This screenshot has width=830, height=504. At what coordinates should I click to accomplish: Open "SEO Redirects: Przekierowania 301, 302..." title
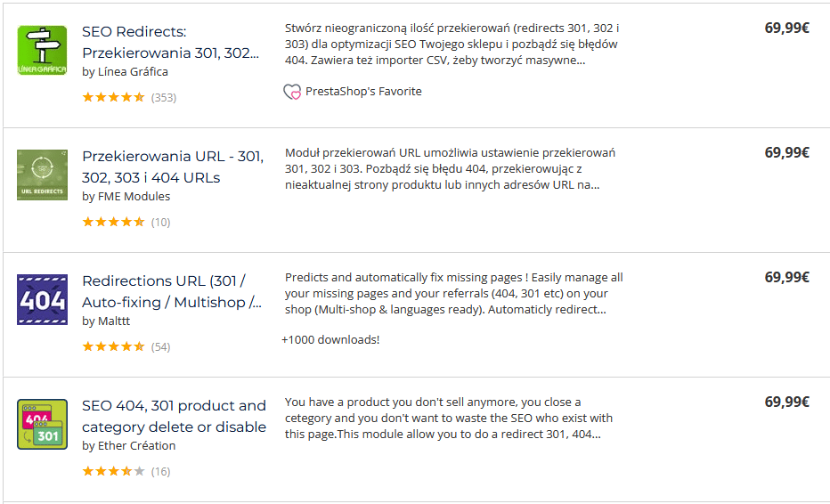point(170,43)
